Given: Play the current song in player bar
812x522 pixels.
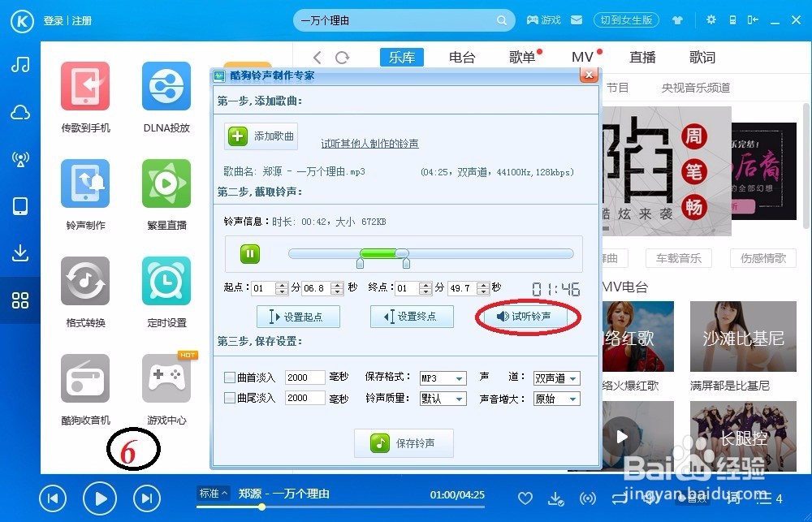Looking at the screenshot, I should point(99,498).
